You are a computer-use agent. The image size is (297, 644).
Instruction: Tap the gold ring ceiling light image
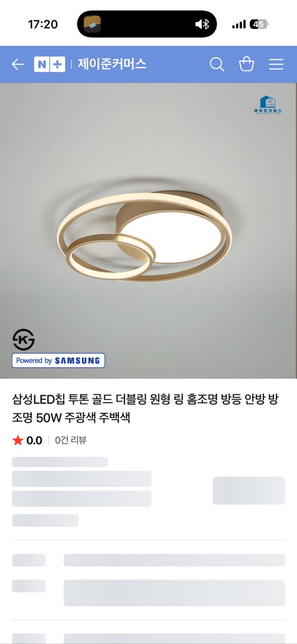click(144, 236)
